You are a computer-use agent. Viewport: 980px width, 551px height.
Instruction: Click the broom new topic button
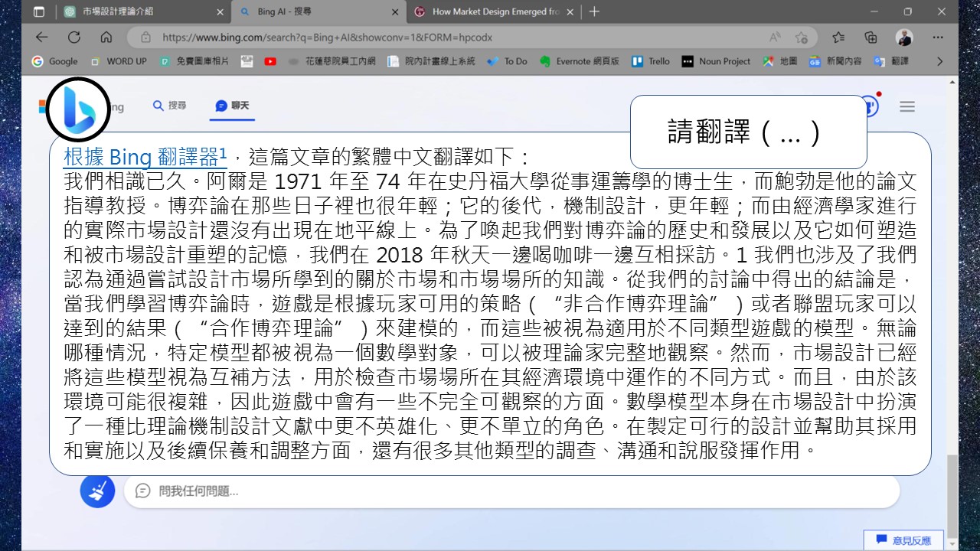(97, 491)
